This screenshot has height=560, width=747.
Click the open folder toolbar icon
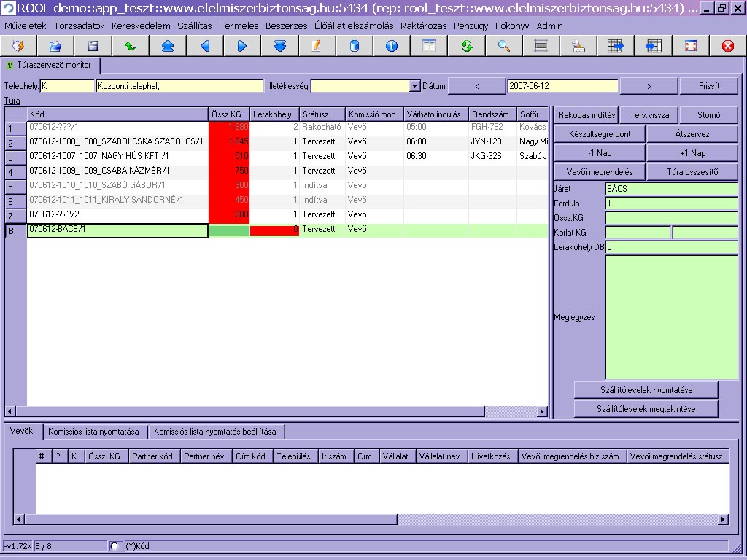click(x=55, y=46)
